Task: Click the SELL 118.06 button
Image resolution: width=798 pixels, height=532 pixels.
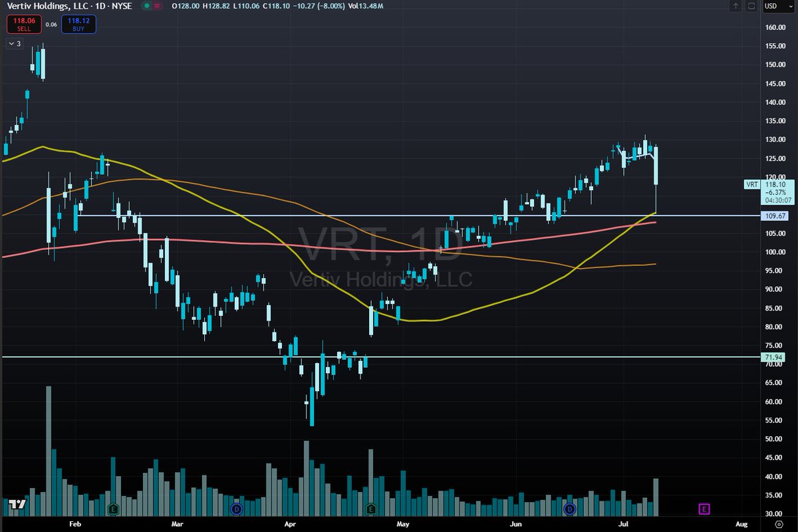Action: [x=23, y=25]
